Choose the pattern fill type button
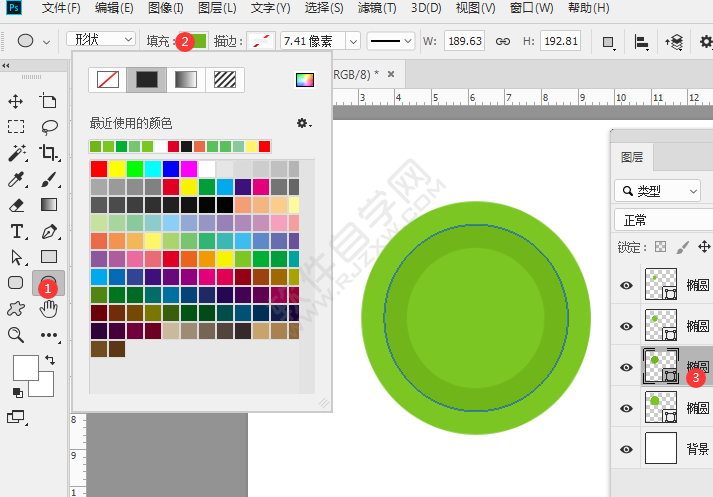This screenshot has height=497, width=713. coord(226,80)
